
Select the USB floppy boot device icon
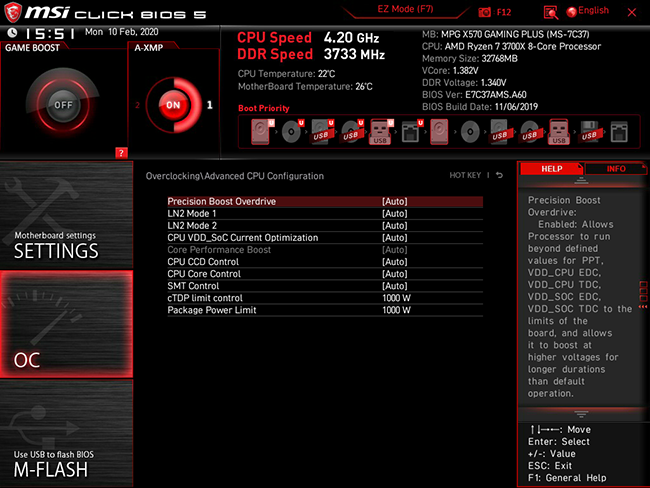pos(589,132)
